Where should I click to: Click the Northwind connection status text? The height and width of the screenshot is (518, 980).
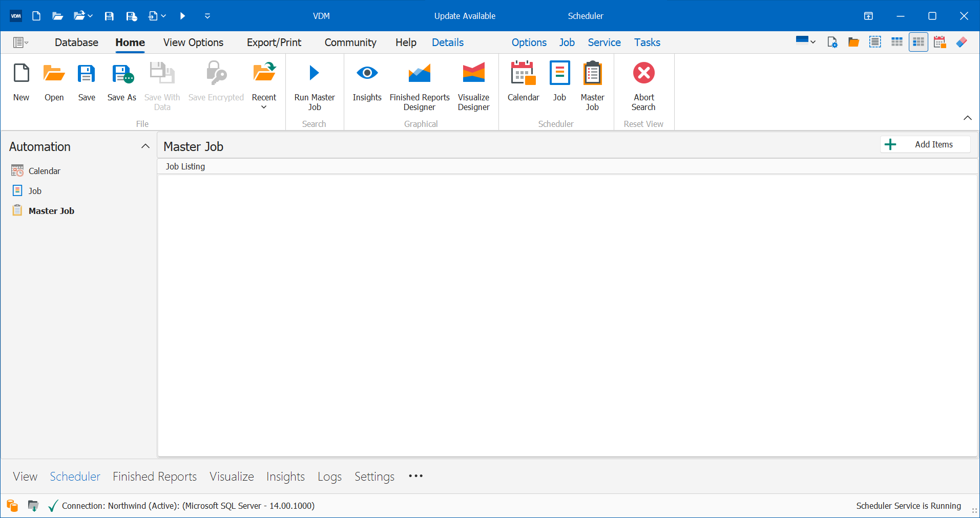[x=188, y=506]
